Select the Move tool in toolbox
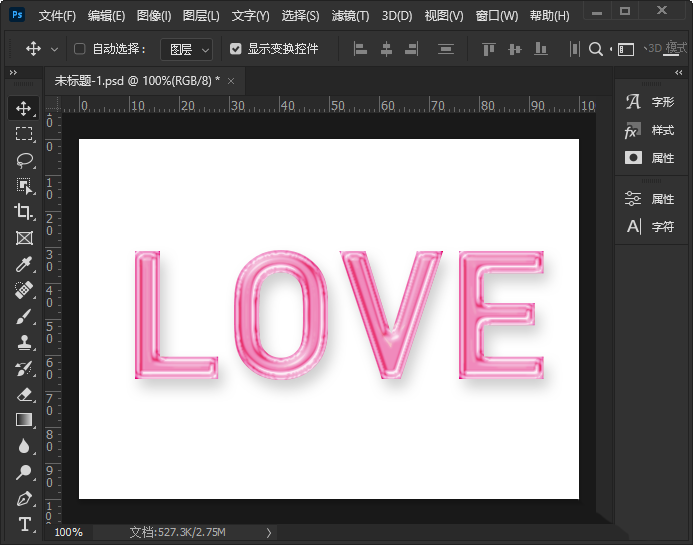This screenshot has height=545, width=693. 23,108
